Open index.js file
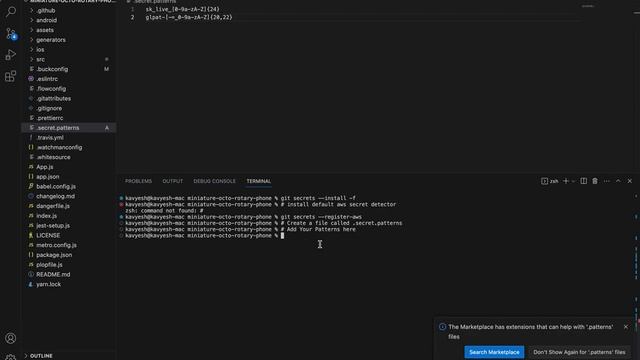Screen dimensions: 640x360 tap(69, 216)
